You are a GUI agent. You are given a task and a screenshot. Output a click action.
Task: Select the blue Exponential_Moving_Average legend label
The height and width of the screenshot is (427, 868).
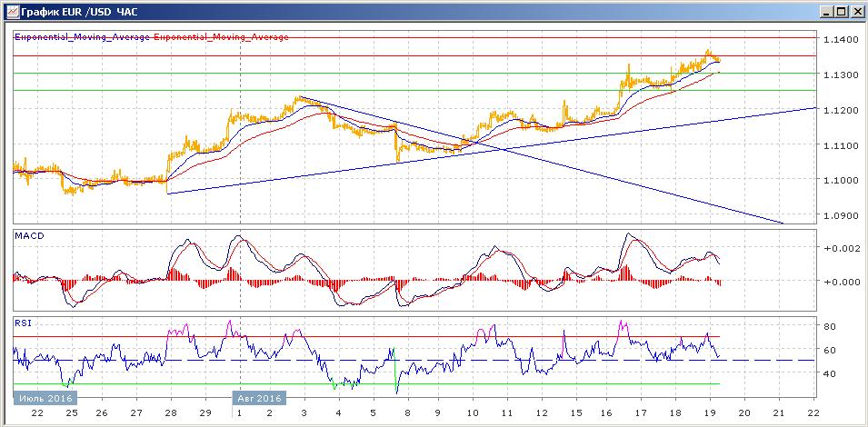tap(82, 37)
